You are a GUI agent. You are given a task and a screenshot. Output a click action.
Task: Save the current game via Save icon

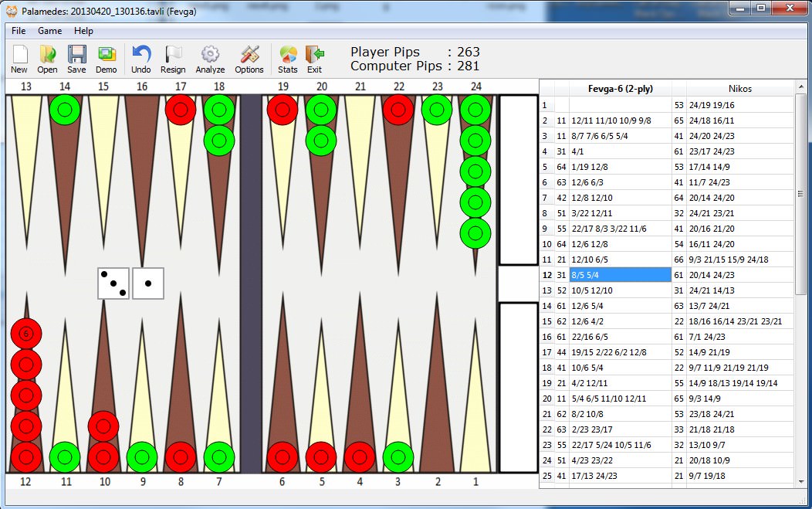[76, 59]
